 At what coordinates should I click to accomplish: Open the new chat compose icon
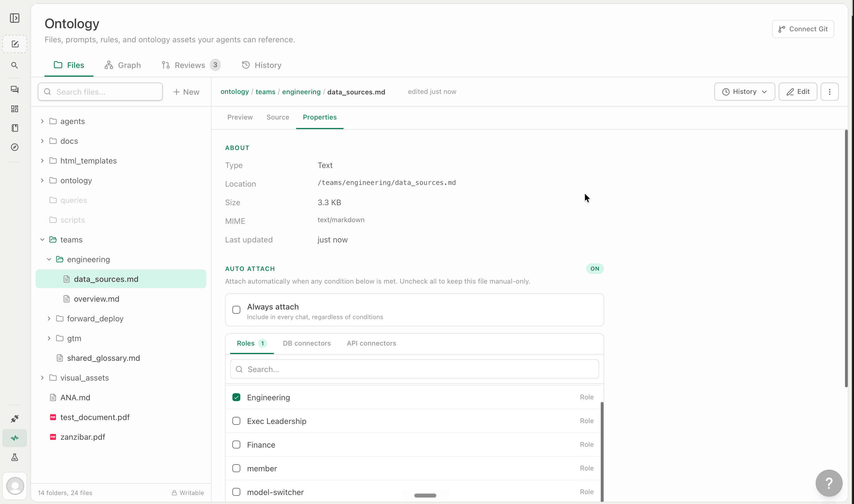coord(15,44)
